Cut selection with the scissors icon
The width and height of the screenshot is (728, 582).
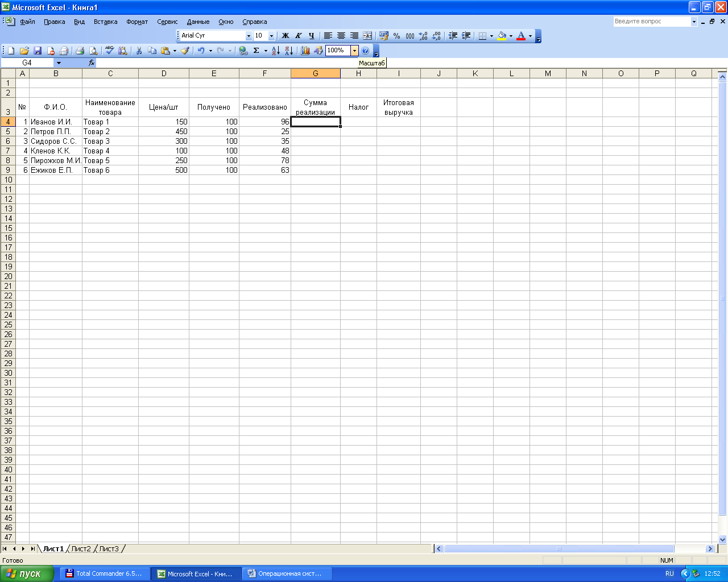point(139,51)
